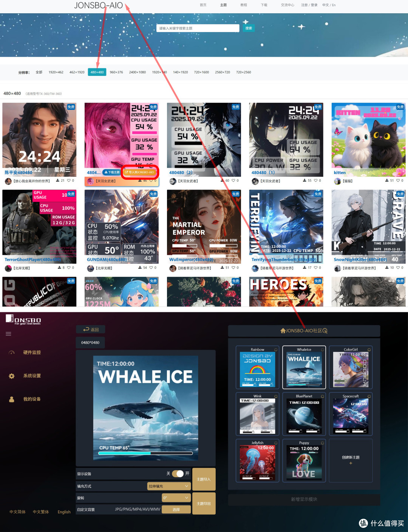Click heart icon on SnowNightKiller theme
This screenshot has height=532, width=408.
(x=398, y=268)
